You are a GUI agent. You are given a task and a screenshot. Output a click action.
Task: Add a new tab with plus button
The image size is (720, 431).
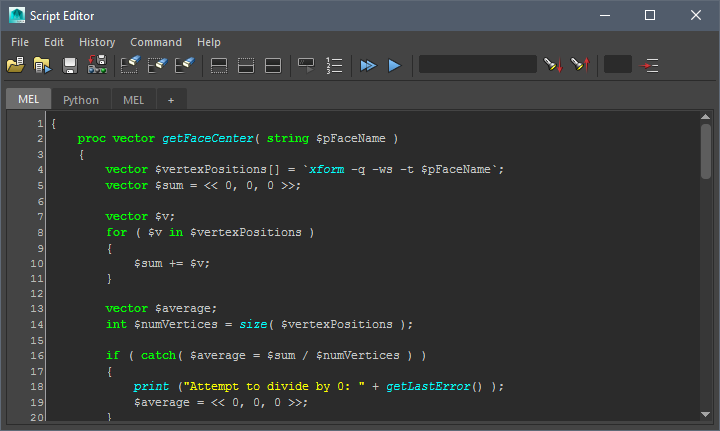tap(171, 100)
